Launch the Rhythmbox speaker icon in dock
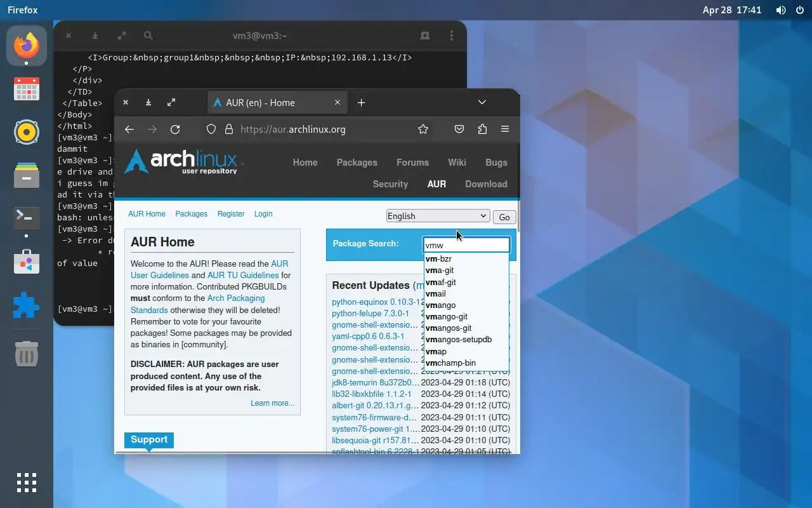This screenshot has height=508, width=812. pyautogui.click(x=27, y=132)
